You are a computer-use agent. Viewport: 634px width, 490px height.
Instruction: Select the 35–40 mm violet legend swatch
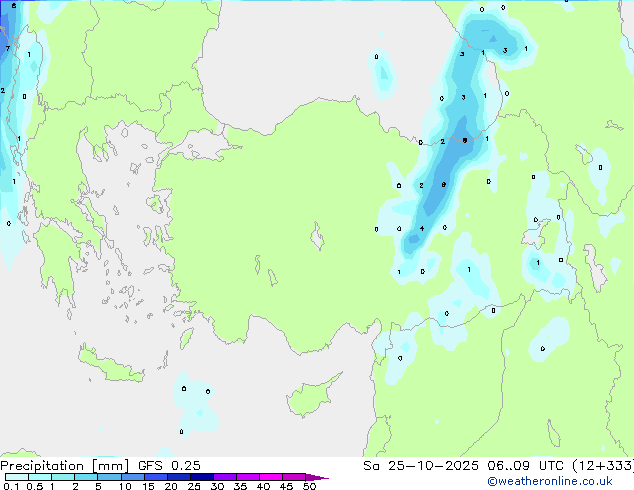(x=248, y=477)
